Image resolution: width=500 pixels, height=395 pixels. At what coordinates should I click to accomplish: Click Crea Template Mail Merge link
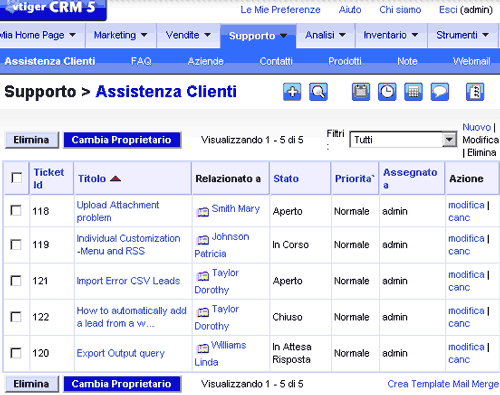tap(443, 384)
